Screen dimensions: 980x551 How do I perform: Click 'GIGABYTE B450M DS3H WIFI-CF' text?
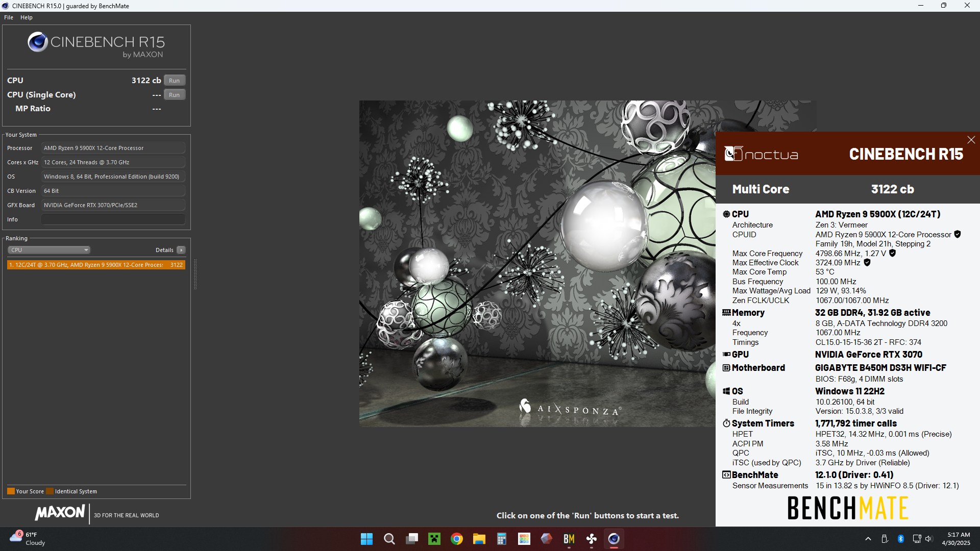(880, 368)
